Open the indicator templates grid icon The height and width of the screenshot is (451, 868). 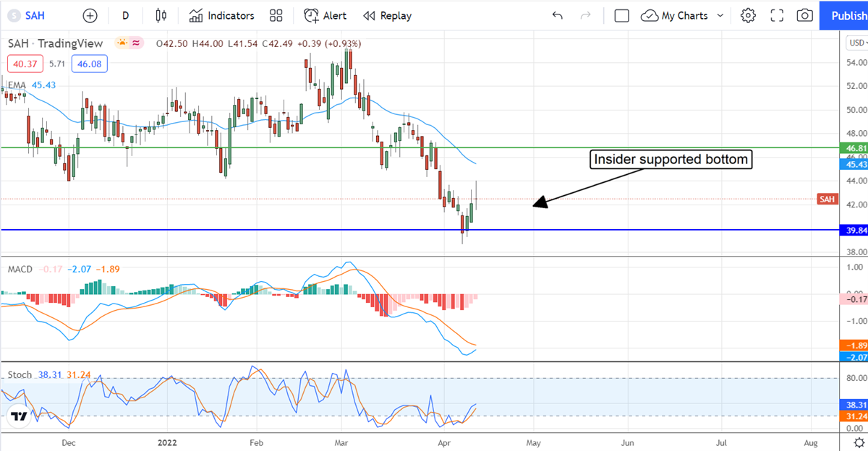click(276, 15)
